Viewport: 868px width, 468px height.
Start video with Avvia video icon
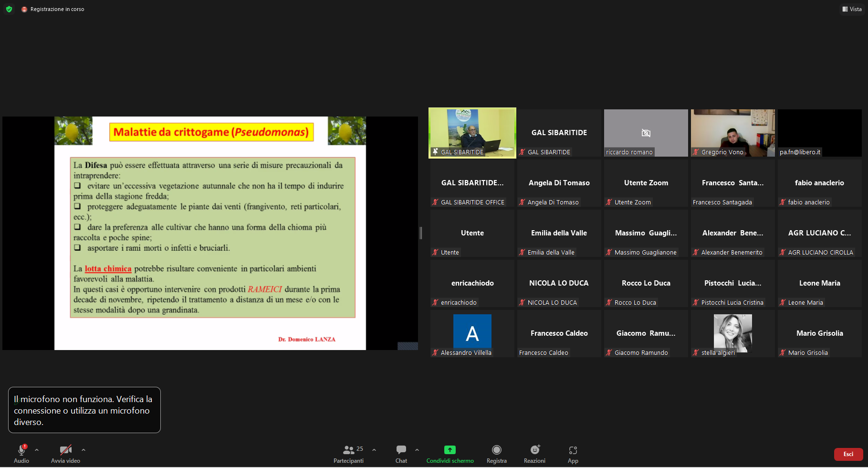66,450
